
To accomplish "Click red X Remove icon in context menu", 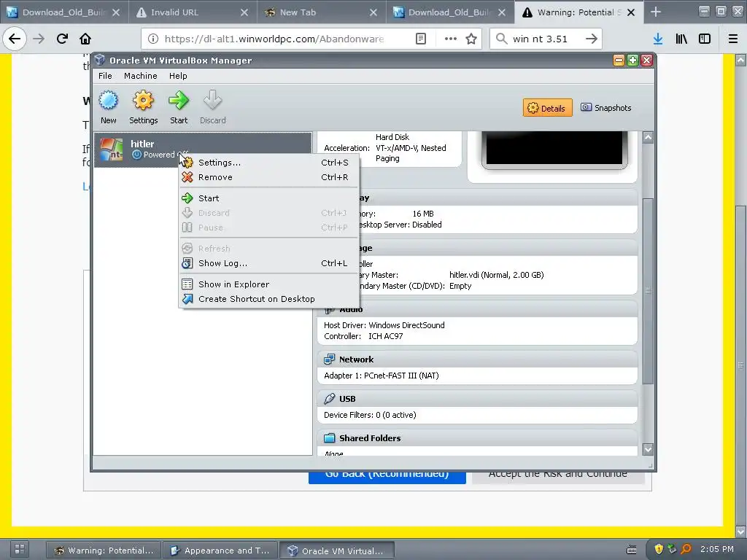I will click(x=187, y=177).
